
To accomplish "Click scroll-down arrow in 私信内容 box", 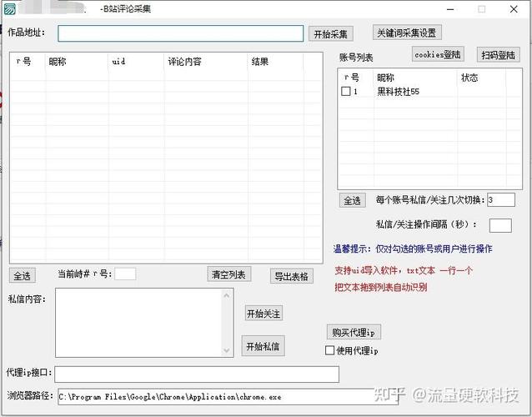I will click(x=227, y=350).
